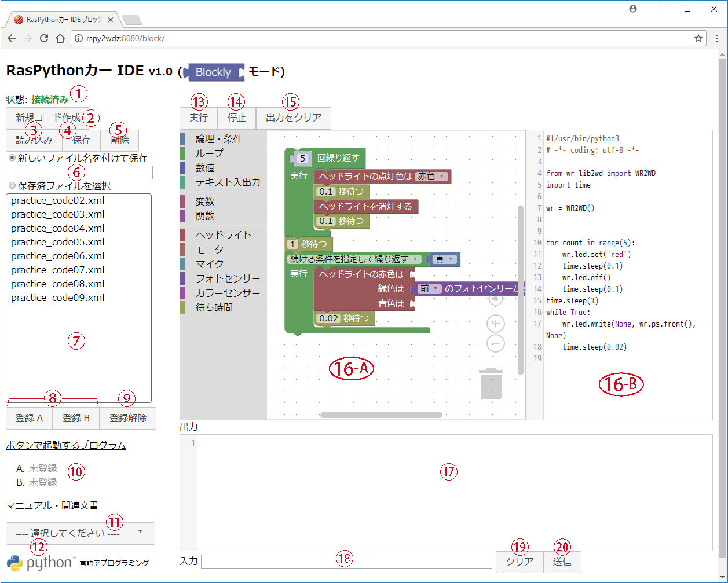Click the Blockly vertical scrollbar
Viewport: 728px width, 583px height.
521,289
